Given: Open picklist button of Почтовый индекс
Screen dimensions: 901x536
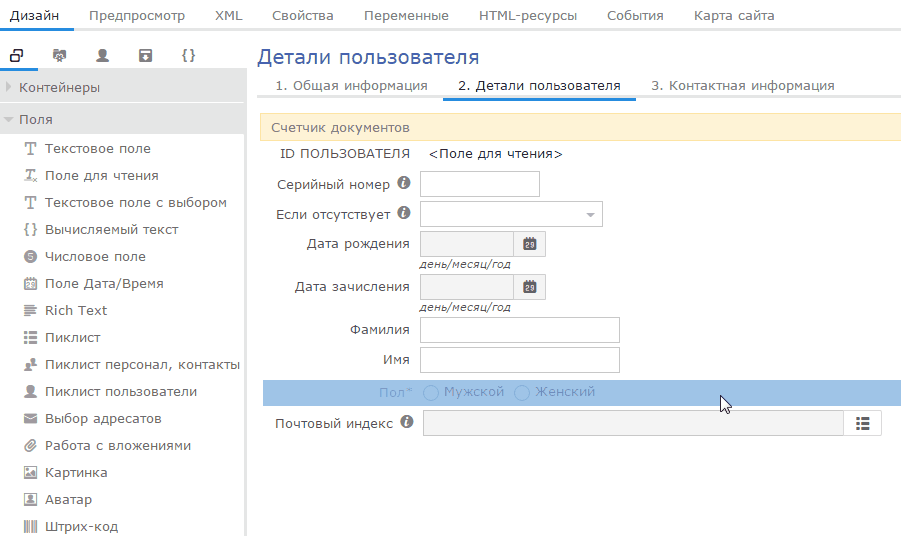Looking at the screenshot, I should tap(863, 424).
